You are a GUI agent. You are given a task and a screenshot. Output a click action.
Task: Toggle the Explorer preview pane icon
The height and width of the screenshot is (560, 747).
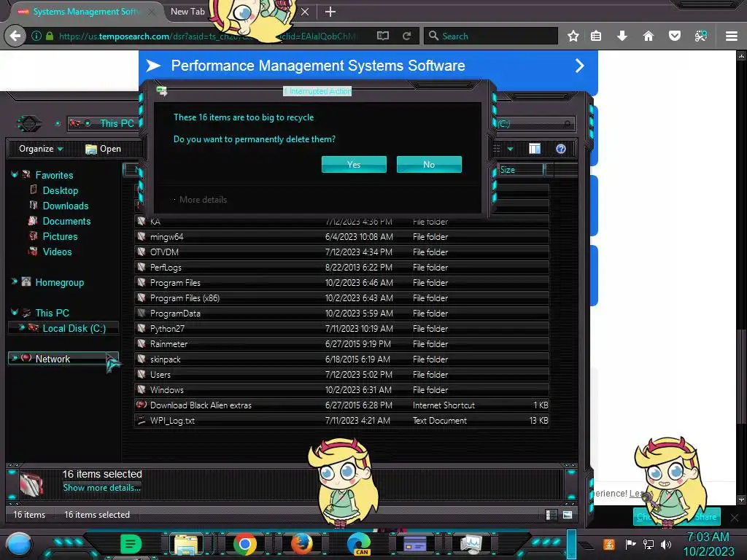coord(535,149)
